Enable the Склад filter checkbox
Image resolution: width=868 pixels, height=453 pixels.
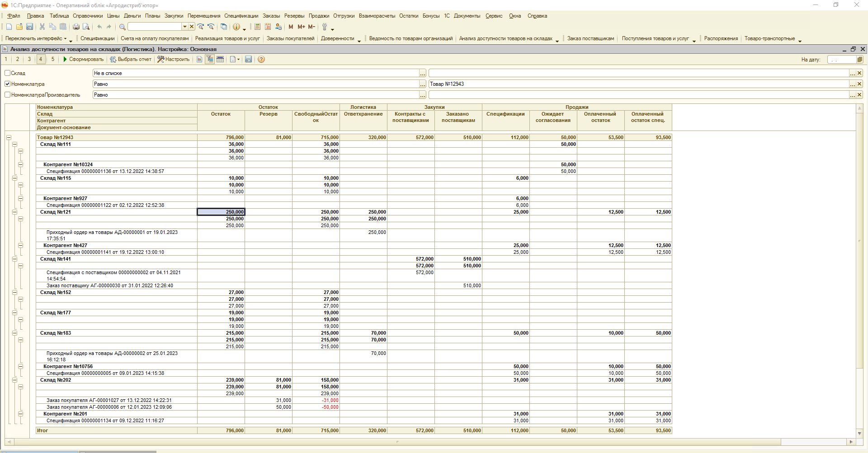coord(8,73)
